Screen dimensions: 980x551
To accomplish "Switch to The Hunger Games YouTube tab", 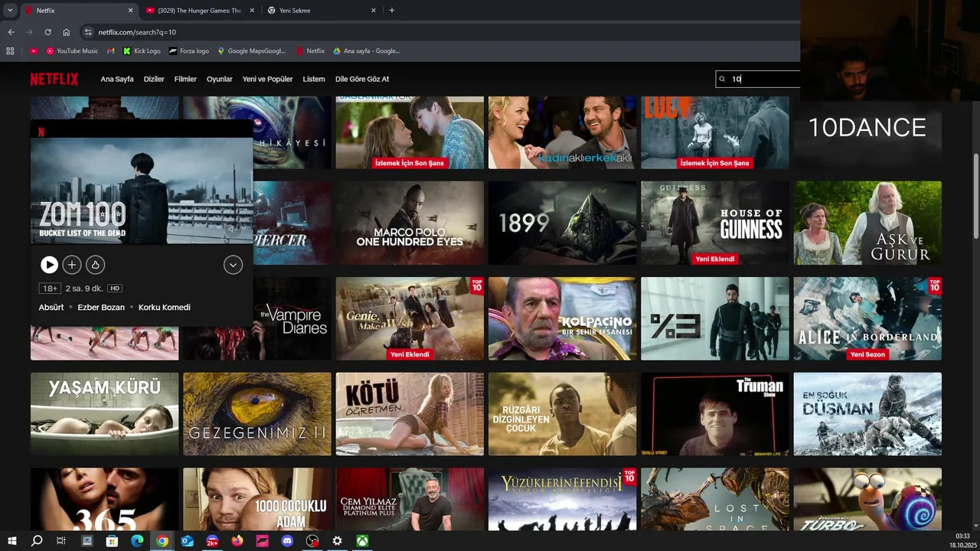I will 199,11.
